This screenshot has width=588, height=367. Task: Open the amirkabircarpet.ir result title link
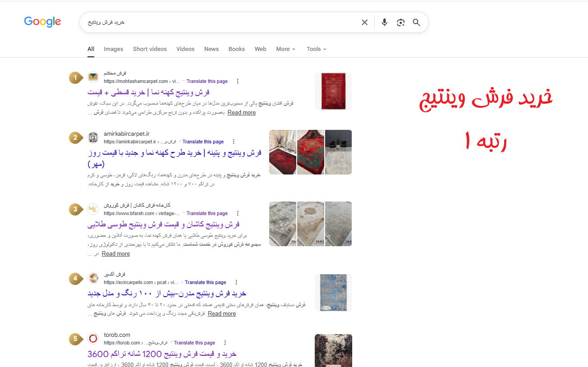174,158
